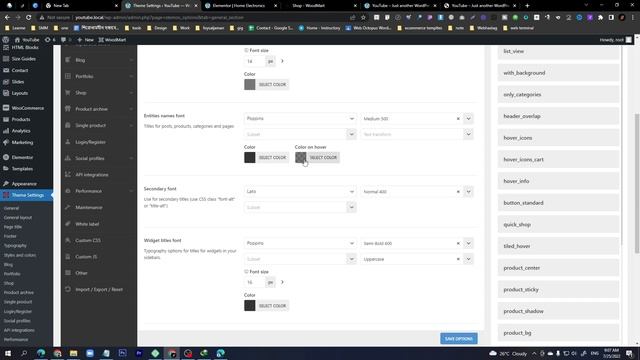This screenshot has height=360, width=640.
Task: Open Secondary font weight Normal 400 dropdown arrow
Action: coord(469,191)
